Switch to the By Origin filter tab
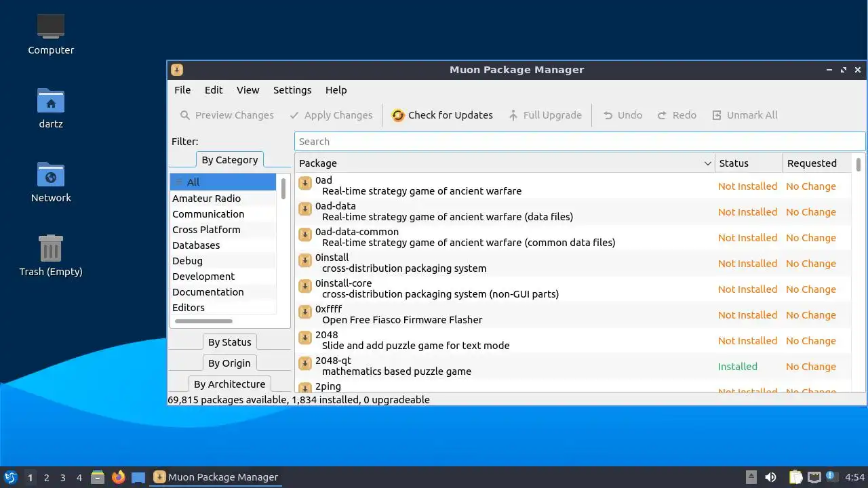 point(230,363)
